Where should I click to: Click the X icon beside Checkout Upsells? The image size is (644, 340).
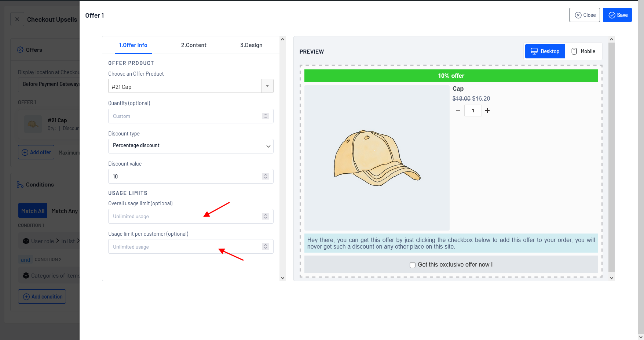[x=17, y=19]
